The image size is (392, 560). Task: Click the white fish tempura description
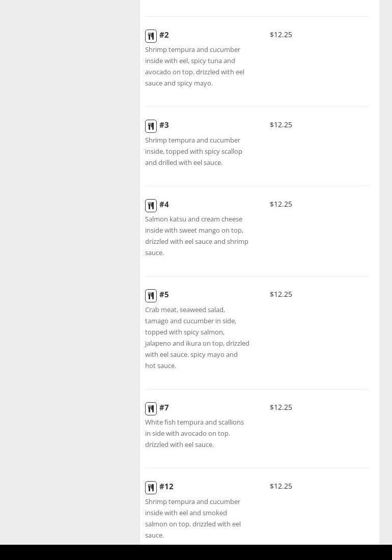tap(194, 433)
